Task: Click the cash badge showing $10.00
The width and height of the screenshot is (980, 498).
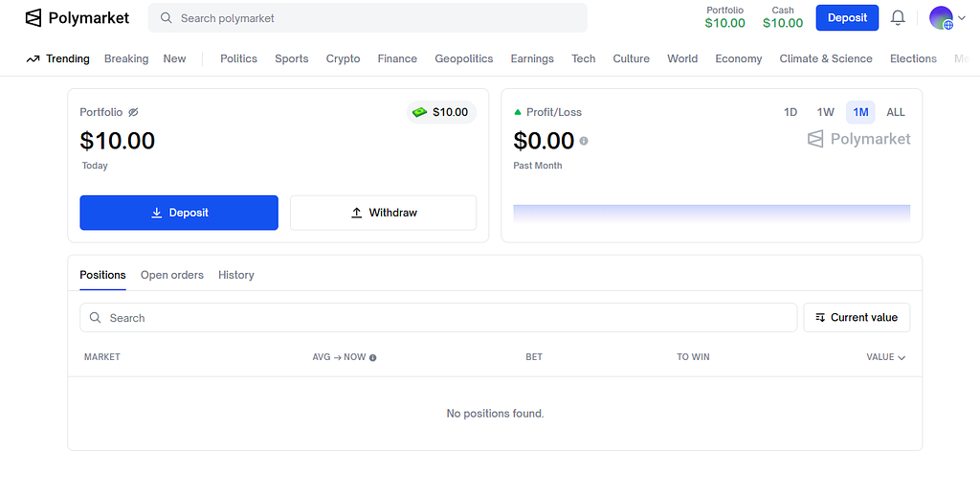Action: click(441, 112)
